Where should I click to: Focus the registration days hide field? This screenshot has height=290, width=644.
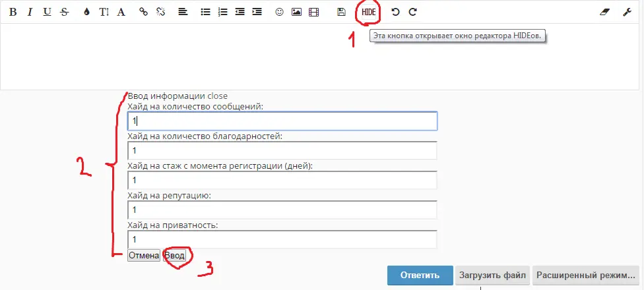282,180
